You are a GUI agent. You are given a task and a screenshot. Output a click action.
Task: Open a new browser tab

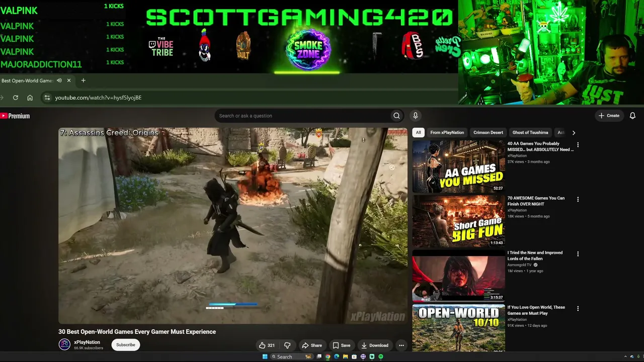pos(84,80)
